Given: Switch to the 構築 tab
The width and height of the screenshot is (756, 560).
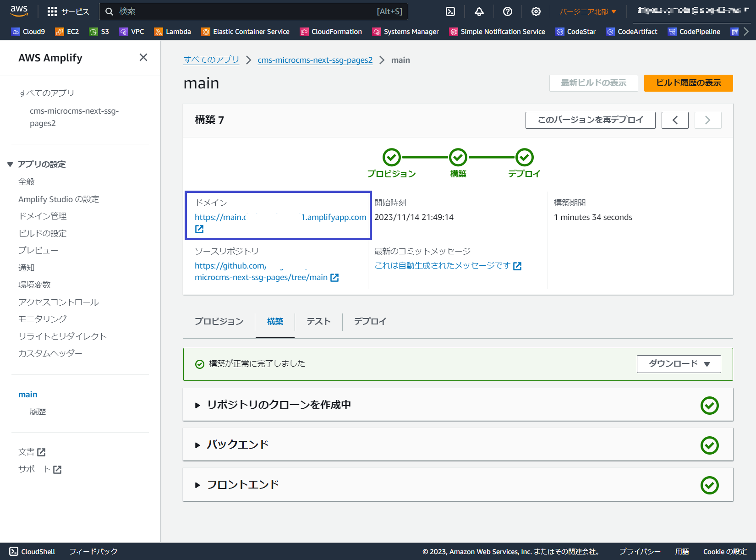Looking at the screenshot, I should click(275, 322).
